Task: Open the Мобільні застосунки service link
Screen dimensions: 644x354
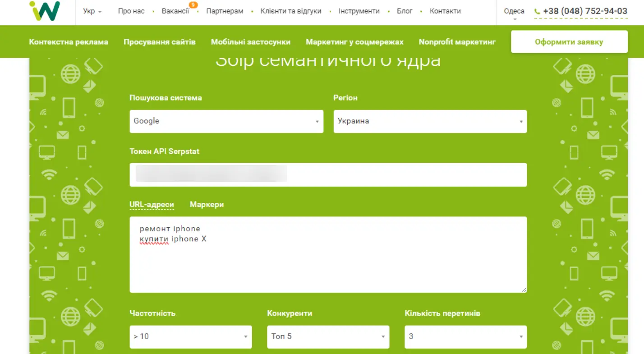Action: coord(251,42)
